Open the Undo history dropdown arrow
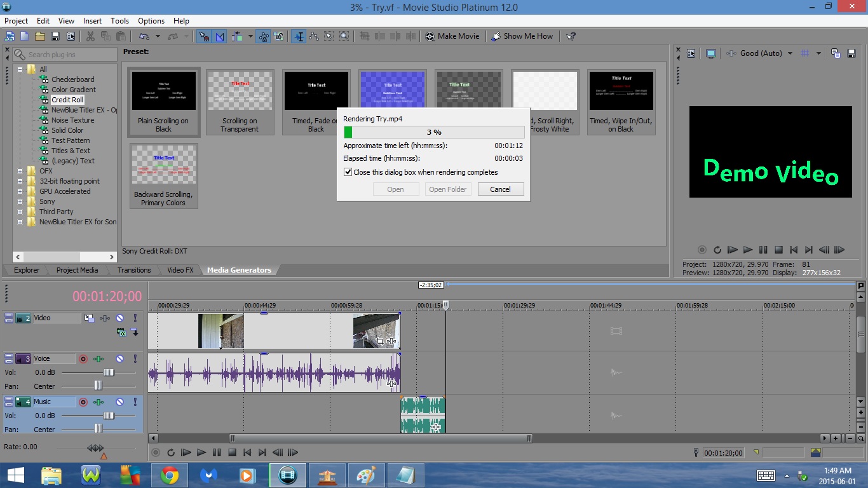The image size is (868, 488). pyautogui.click(x=158, y=36)
